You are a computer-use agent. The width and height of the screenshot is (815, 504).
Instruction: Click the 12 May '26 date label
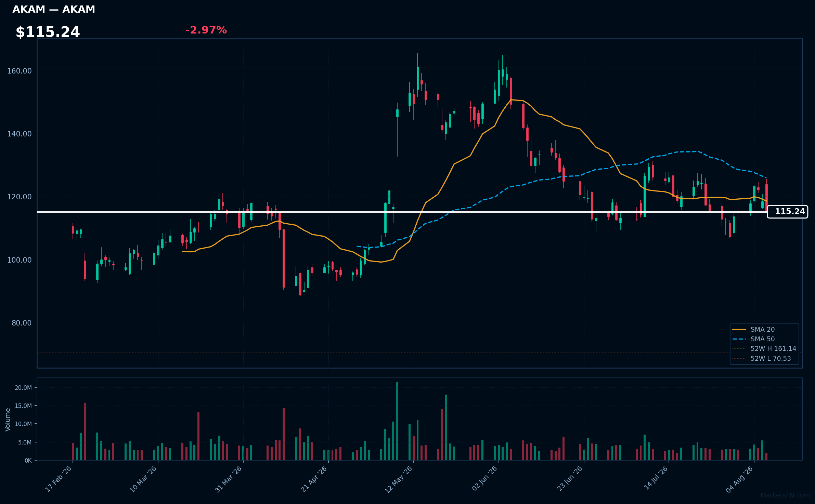(x=399, y=479)
